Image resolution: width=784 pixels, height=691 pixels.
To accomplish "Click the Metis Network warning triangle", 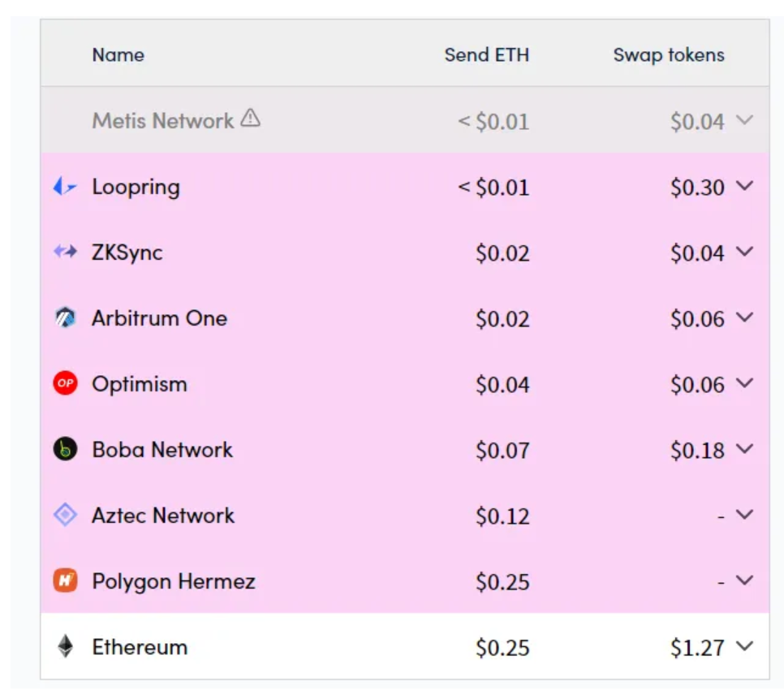I will coord(251,119).
